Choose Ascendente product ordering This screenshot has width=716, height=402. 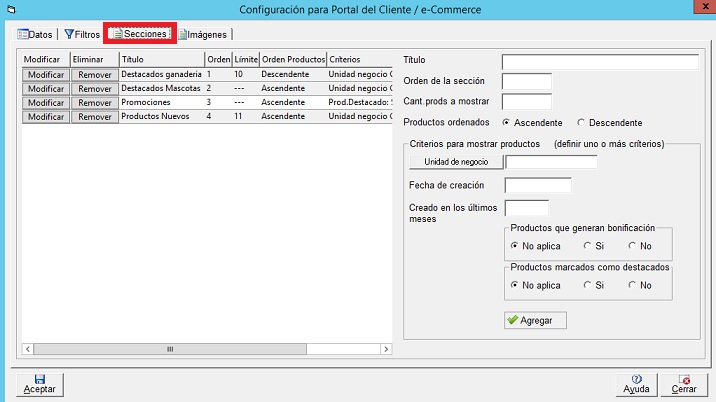pyautogui.click(x=507, y=122)
